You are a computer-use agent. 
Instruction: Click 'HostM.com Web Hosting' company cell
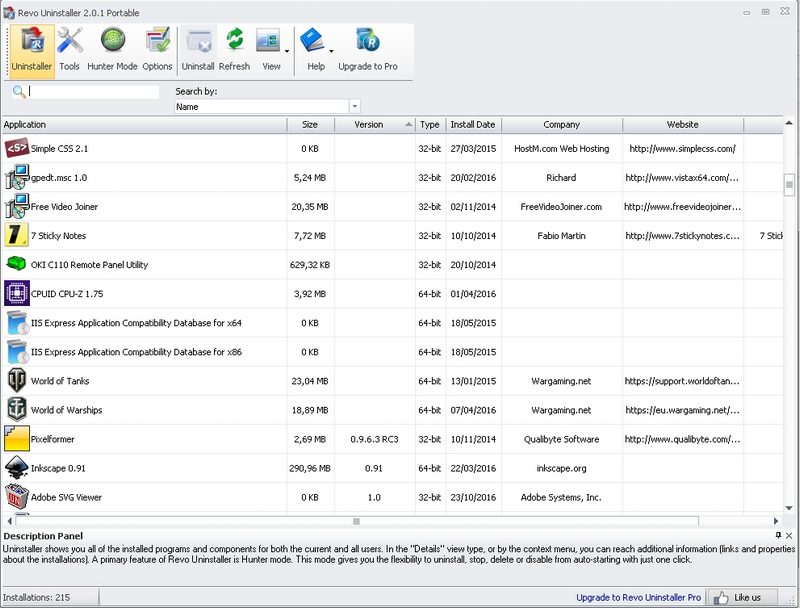coord(561,148)
